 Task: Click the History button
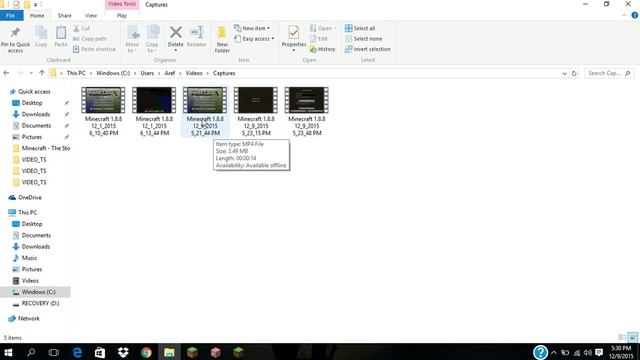click(x=322, y=49)
